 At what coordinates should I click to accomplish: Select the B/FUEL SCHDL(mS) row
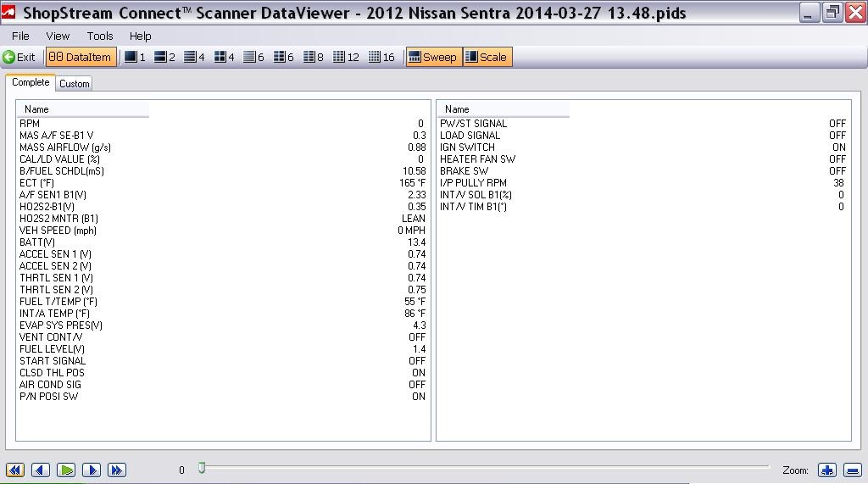[x=223, y=171]
